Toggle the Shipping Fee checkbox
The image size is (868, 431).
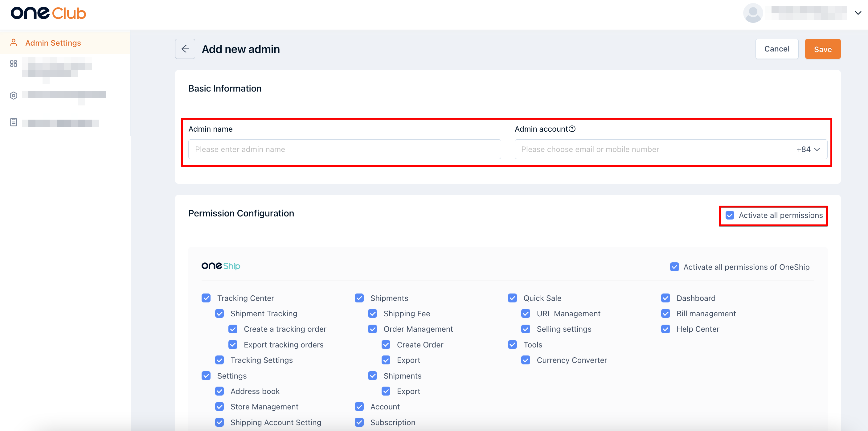pos(372,314)
